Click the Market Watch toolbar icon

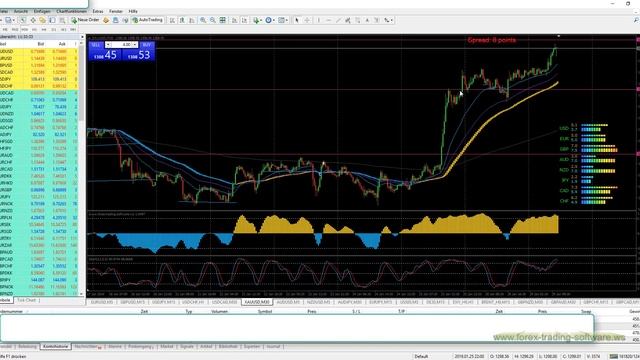[x=23, y=20]
